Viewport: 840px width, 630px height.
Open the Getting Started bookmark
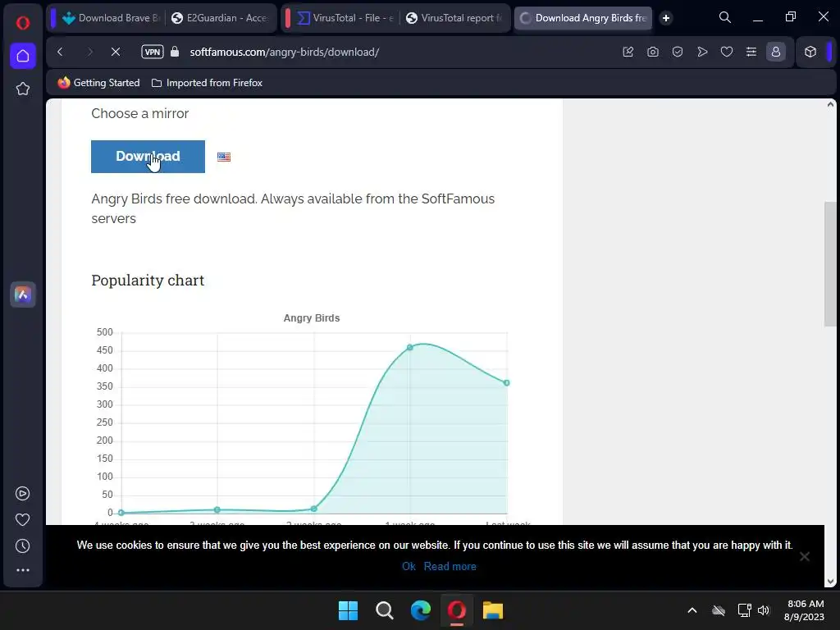99,83
